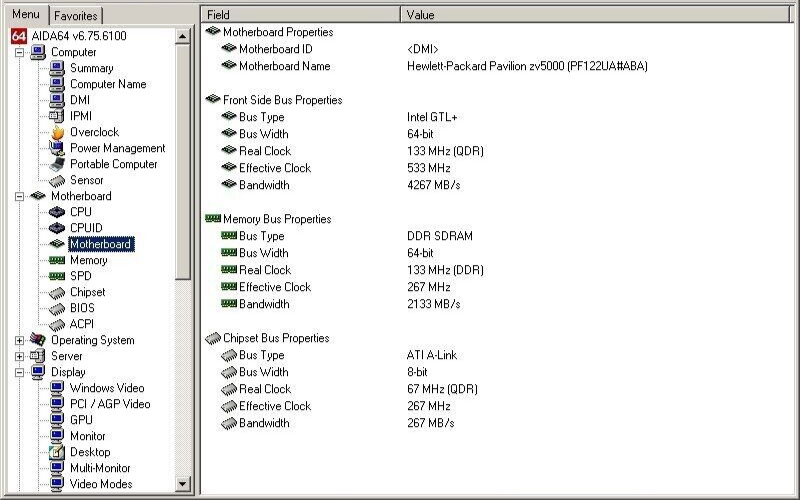Click the Desktop item icon
The width and height of the screenshot is (800, 500).
pyautogui.click(x=57, y=452)
